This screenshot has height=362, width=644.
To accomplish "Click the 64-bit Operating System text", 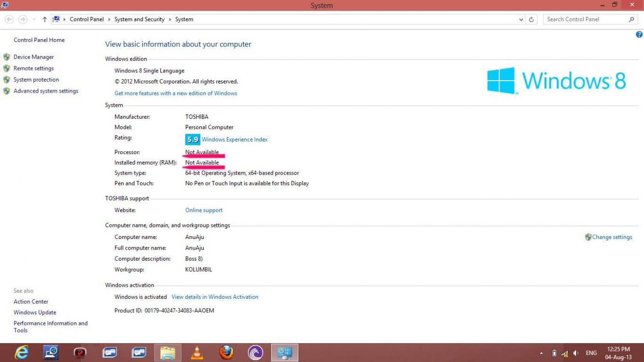I will [x=242, y=173].
